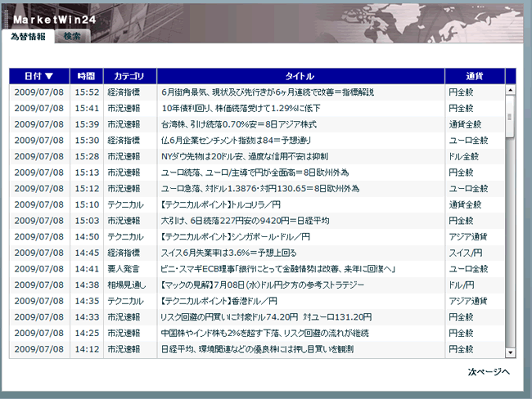
Task: Select the time cell 14:35
Action: coord(87,301)
